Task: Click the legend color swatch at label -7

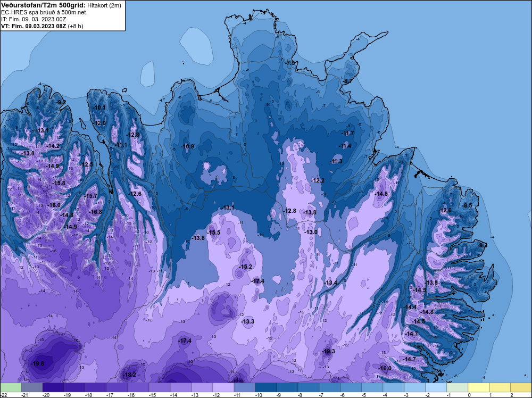Action: [329, 387]
